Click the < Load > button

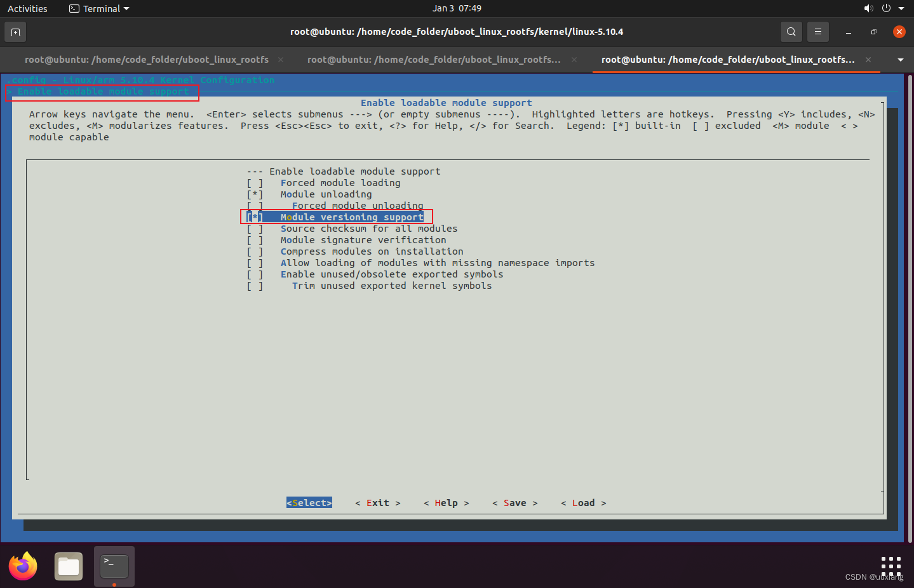click(x=584, y=503)
